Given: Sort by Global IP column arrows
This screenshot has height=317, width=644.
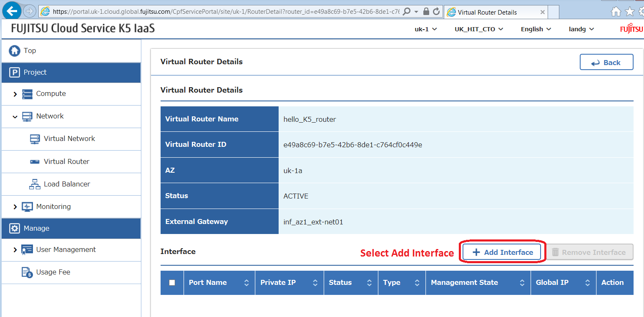Looking at the screenshot, I should pyautogui.click(x=587, y=283).
